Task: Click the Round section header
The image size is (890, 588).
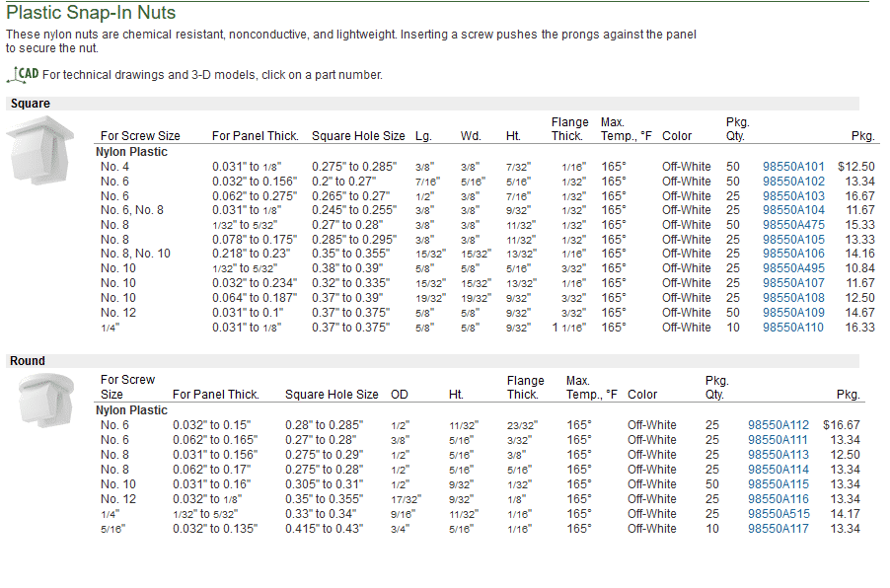Action: tap(28, 361)
